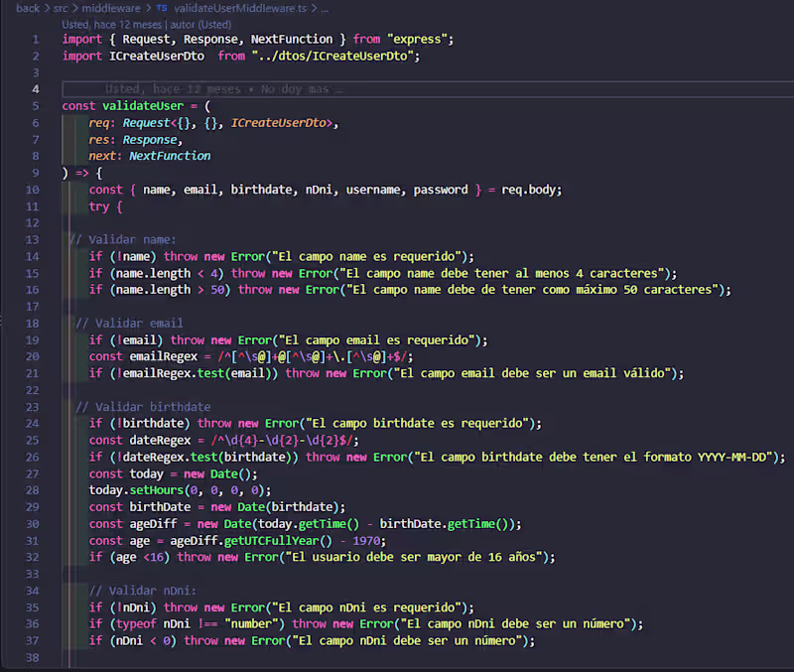Screen dimensions: 794x672
Task: Click "El campo email debe ser un email válido"
Action: point(532,373)
